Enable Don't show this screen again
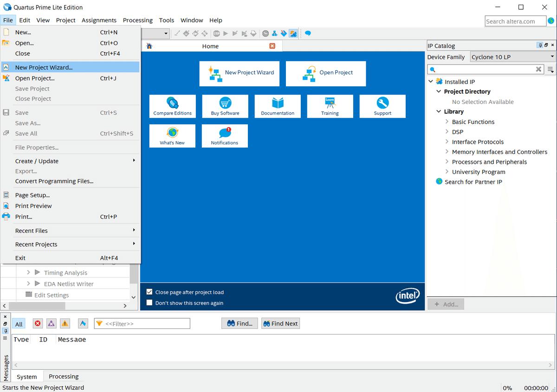The width and height of the screenshot is (557, 392). (149, 302)
